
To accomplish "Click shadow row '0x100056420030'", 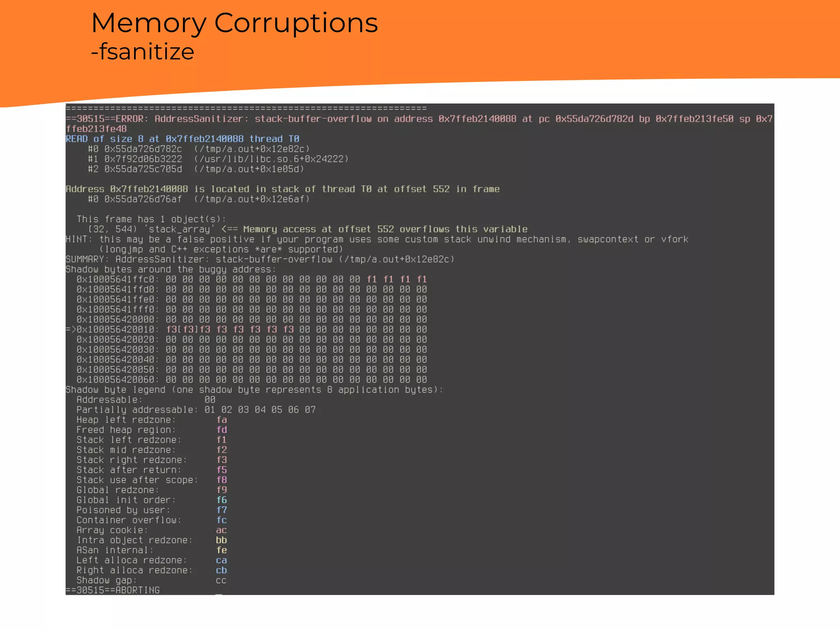I will (252, 349).
